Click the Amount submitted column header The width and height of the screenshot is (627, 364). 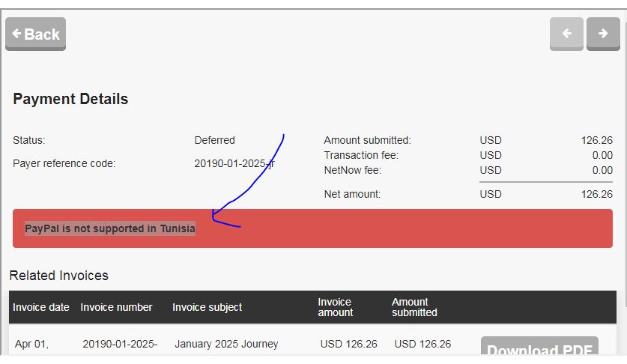[414, 307]
